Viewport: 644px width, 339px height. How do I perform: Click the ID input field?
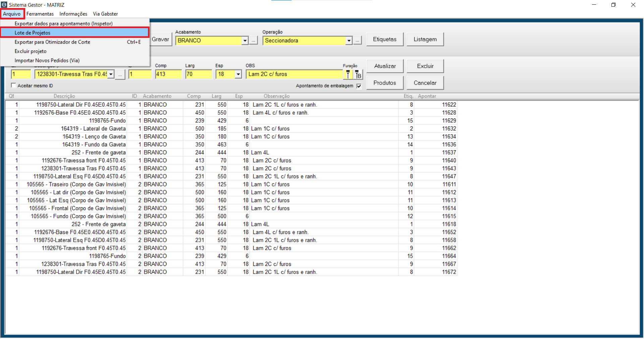tap(140, 74)
